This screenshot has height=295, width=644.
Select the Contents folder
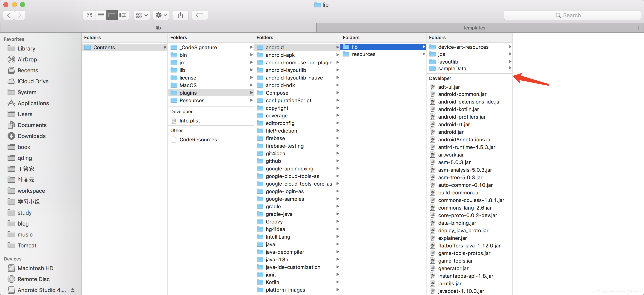tap(124, 48)
